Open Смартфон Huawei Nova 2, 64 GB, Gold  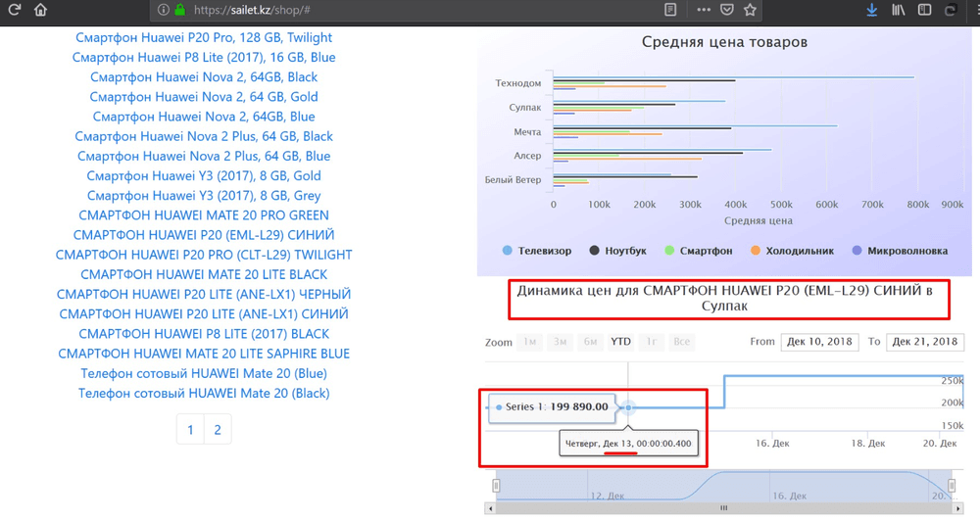point(204,97)
